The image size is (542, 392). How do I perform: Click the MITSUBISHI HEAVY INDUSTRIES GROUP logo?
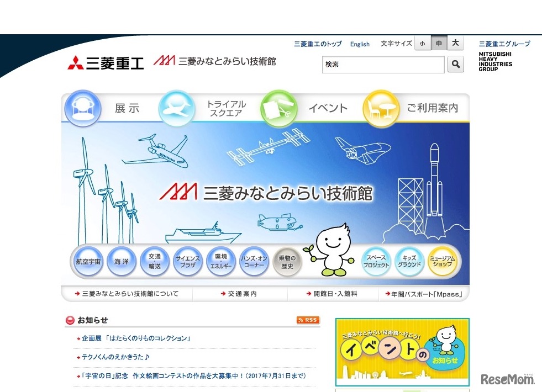496,61
